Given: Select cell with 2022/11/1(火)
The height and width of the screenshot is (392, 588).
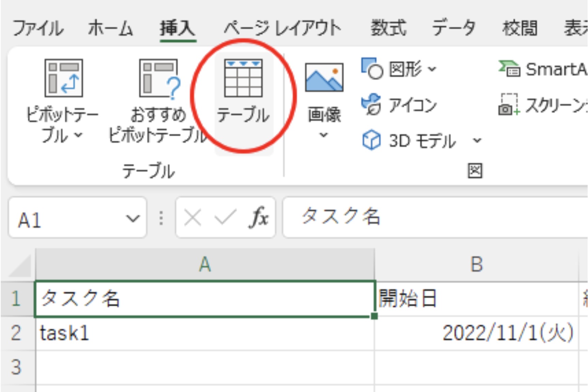Looking at the screenshot, I should 477,333.
